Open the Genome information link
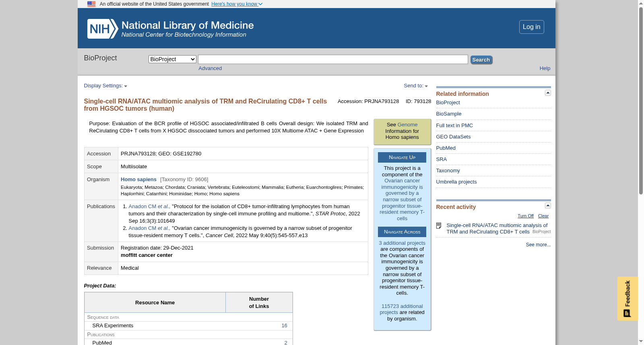Screen dimensions: 644x345 pyautogui.click(x=407, y=125)
